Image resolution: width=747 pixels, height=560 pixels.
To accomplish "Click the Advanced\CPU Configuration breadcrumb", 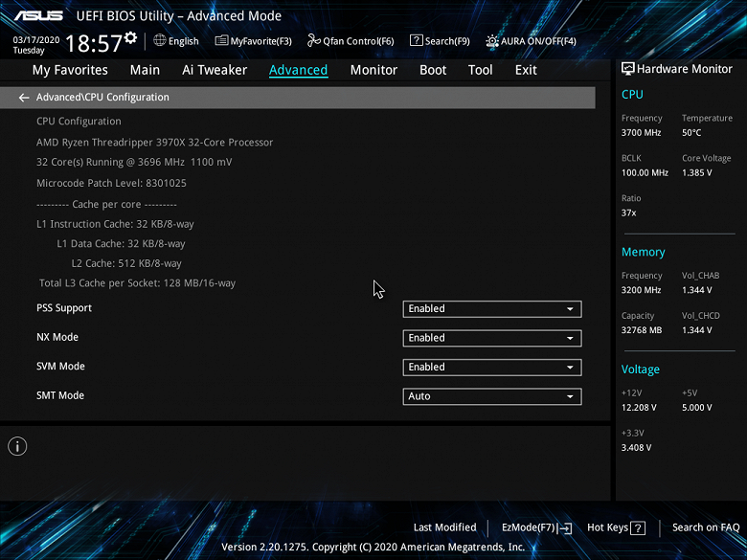I will [x=102, y=97].
